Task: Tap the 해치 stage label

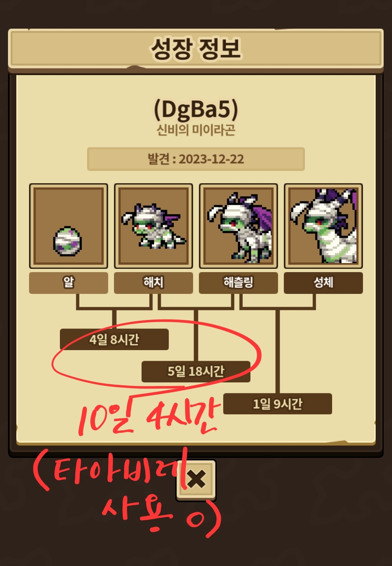Action: pos(154,283)
